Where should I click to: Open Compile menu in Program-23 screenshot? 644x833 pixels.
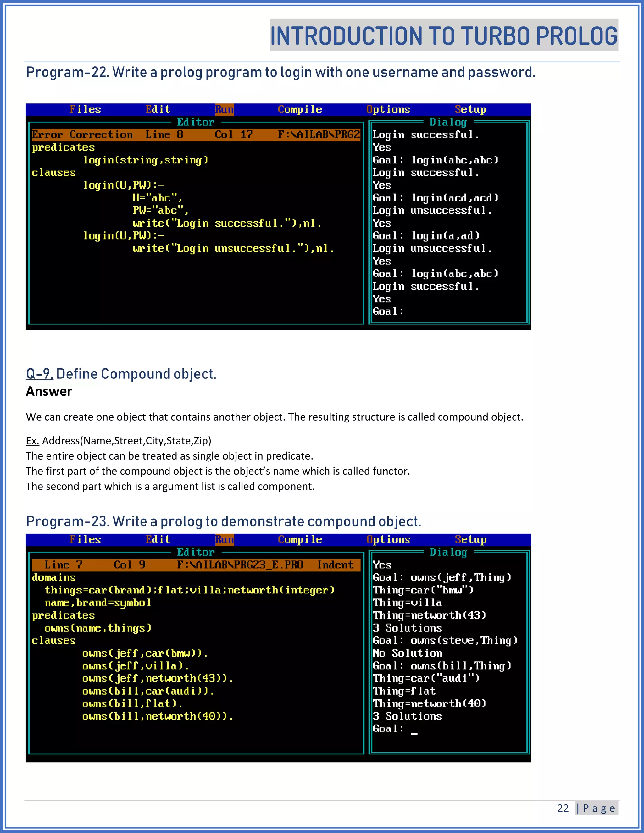[x=300, y=540]
